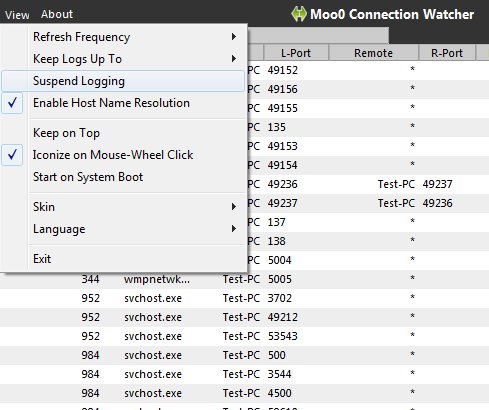
Task: Toggle Keep on Top option
Action: click(123, 133)
